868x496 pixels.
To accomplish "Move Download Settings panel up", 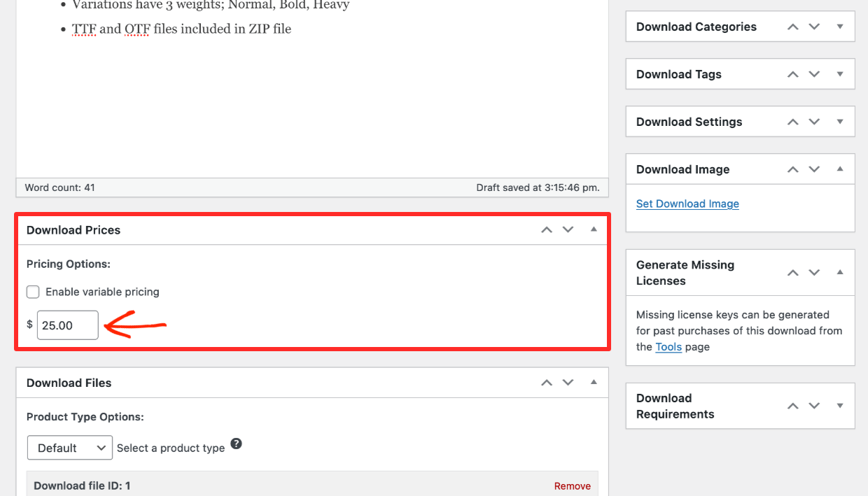I will tap(792, 122).
